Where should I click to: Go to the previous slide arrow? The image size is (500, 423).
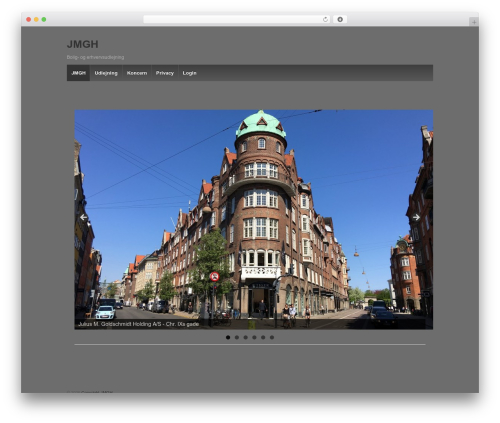pos(83,217)
